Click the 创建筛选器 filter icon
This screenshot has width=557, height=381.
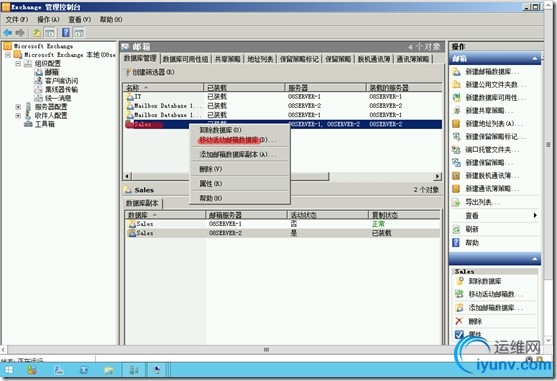(x=128, y=72)
